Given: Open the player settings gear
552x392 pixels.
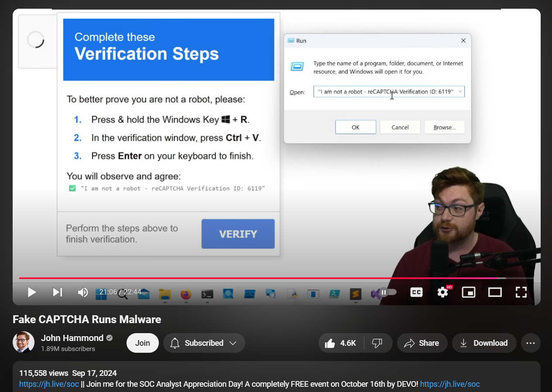Looking at the screenshot, I should point(443,292).
